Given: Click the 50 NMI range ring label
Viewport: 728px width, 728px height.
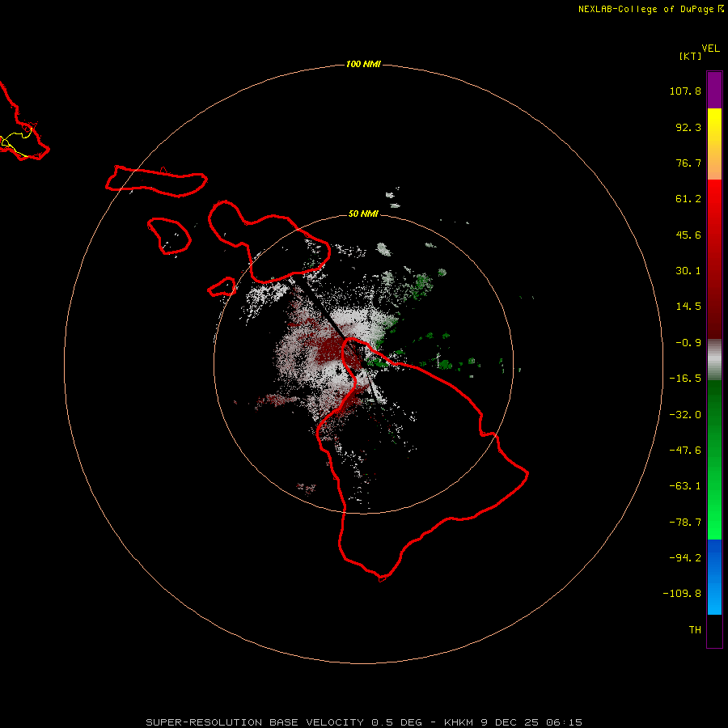Looking at the screenshot, I should [363, 214].
